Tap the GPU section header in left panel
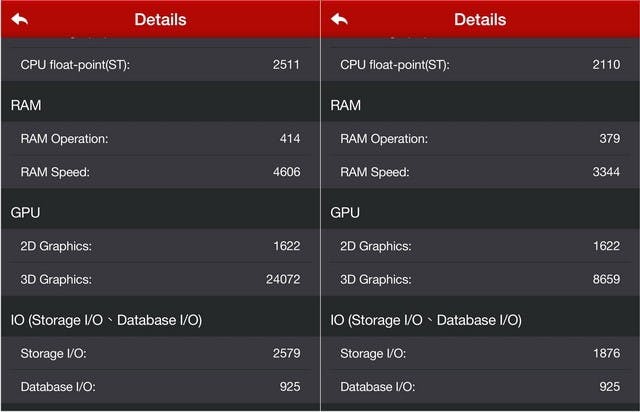This screenshot has height=412, width=640. pos(25,213)
